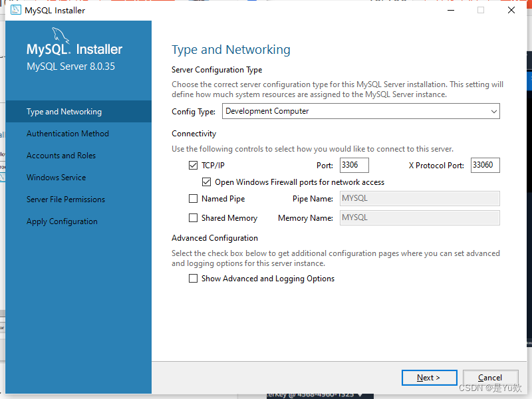Click the MySQL Server 8.0.35 text
532x399 pixels.
pyautogui.click(x=71, y=66)
